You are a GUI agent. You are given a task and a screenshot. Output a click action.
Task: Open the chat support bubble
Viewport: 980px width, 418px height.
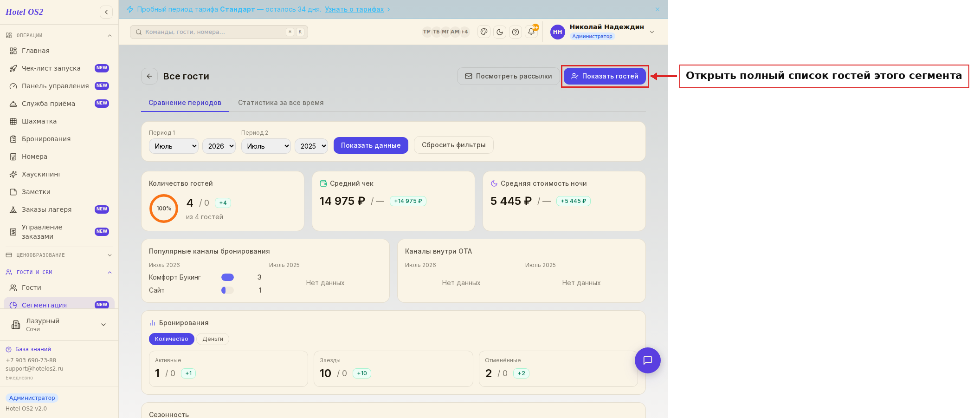tap(648, 360)
